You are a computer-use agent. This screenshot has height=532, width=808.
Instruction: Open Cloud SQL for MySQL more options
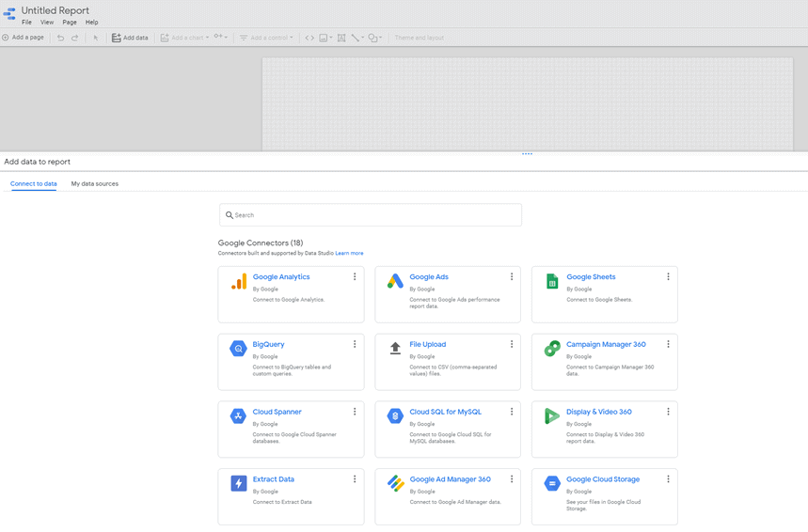click(x=512, y=412)
